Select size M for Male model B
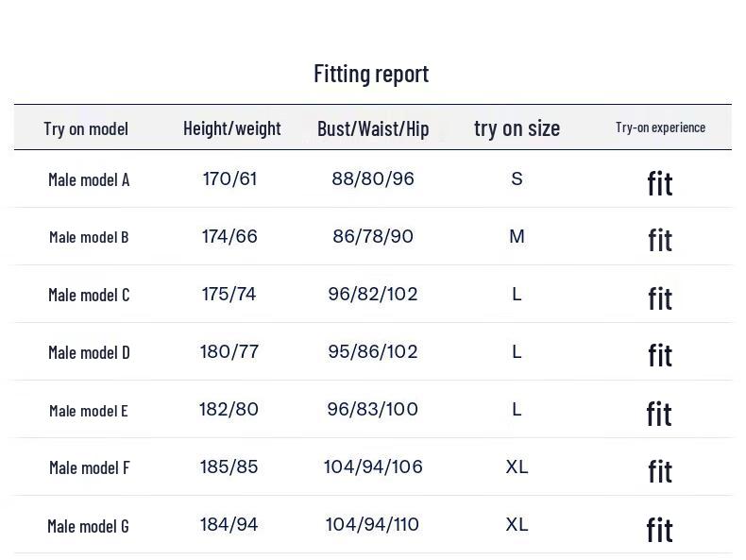 click(x=517, y=236)
